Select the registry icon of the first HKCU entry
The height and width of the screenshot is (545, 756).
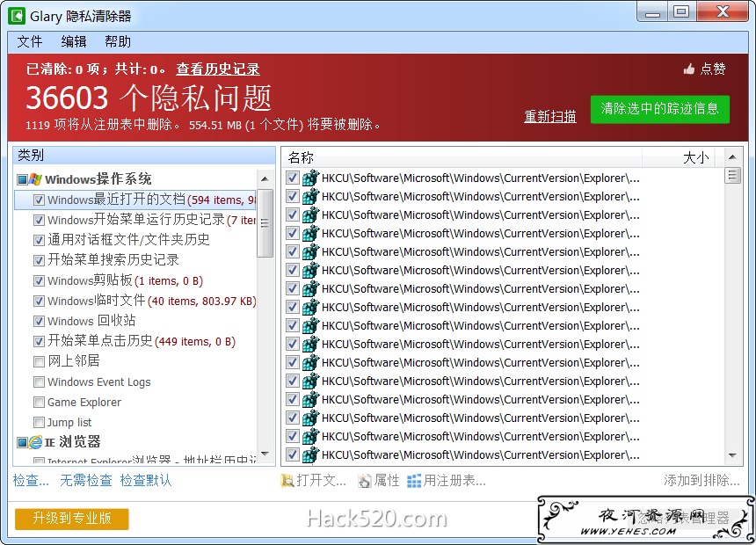310,178
